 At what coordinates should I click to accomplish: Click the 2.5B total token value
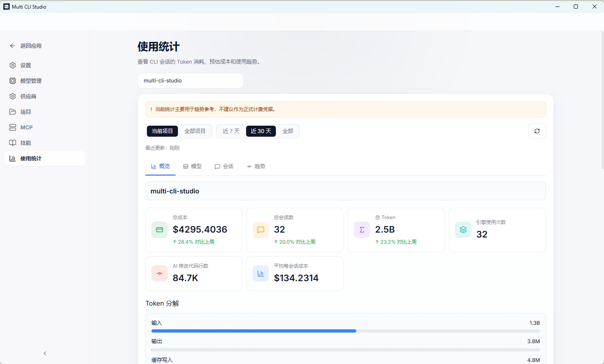[385, 229]
